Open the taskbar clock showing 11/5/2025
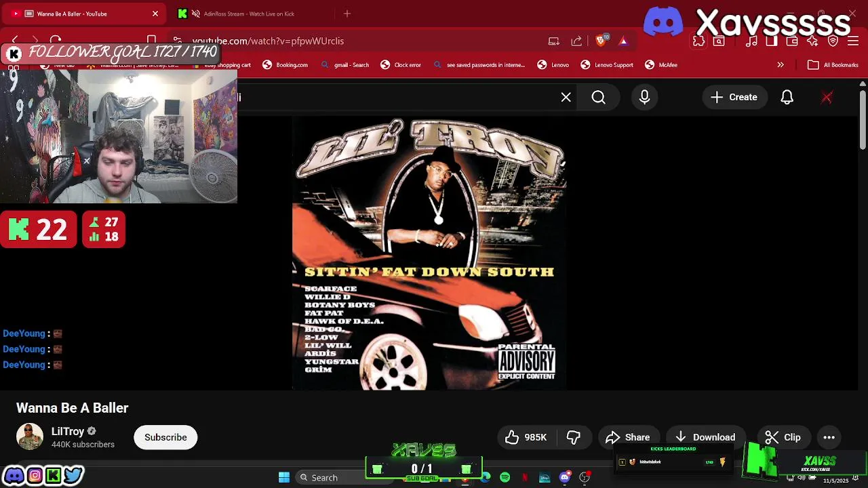868x488 pixels. [x=835, y=481]
